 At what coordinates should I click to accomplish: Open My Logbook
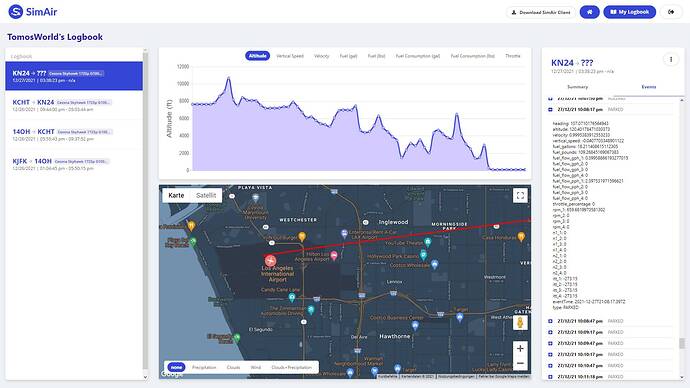629,12
